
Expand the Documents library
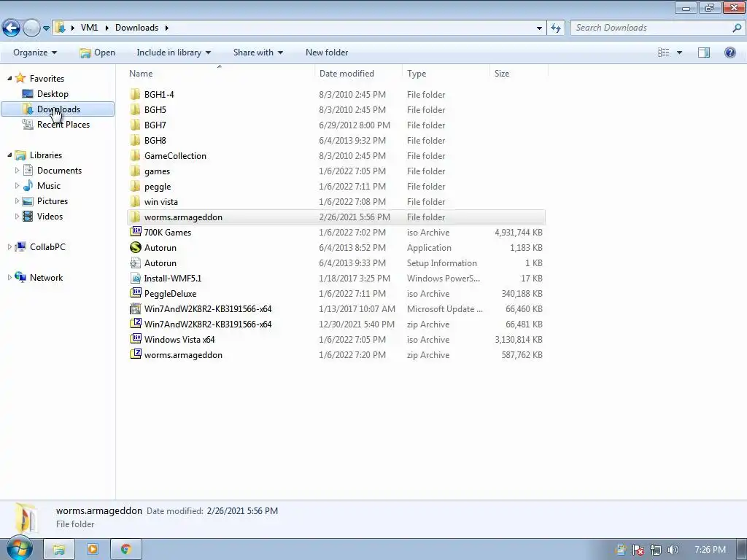tap(18, 171)
